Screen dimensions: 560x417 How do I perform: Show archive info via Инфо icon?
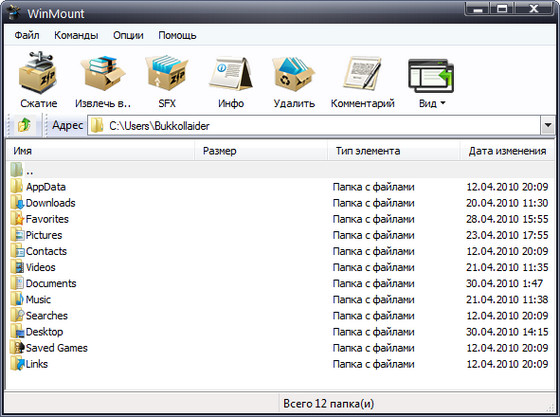[x=231, y=73]
